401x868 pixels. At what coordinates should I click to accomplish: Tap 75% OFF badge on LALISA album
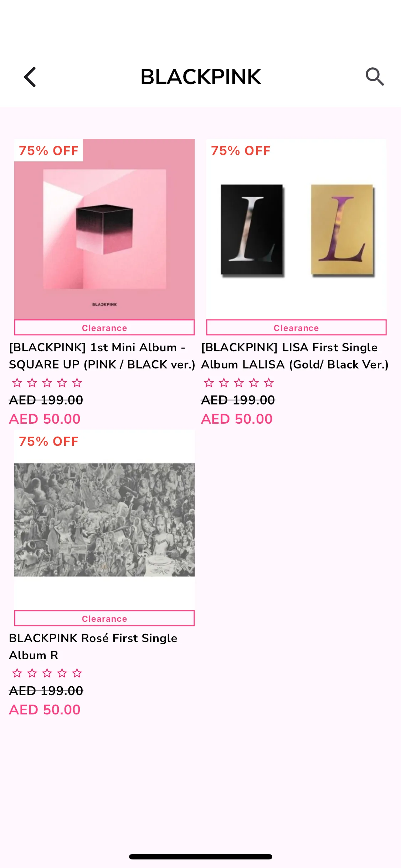(241, 150)
